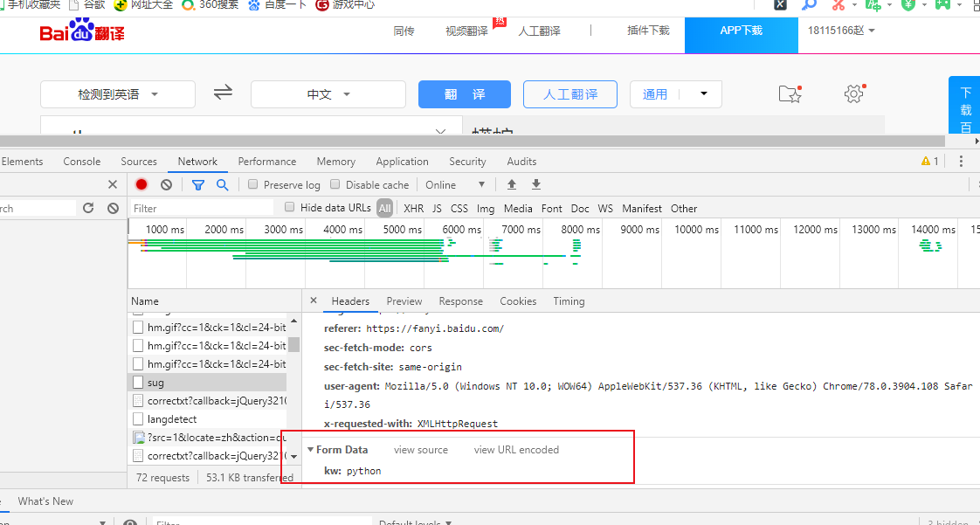Enable the Preserve log checkbox
This screenshot has width=980, height=525.
(252, 184)
